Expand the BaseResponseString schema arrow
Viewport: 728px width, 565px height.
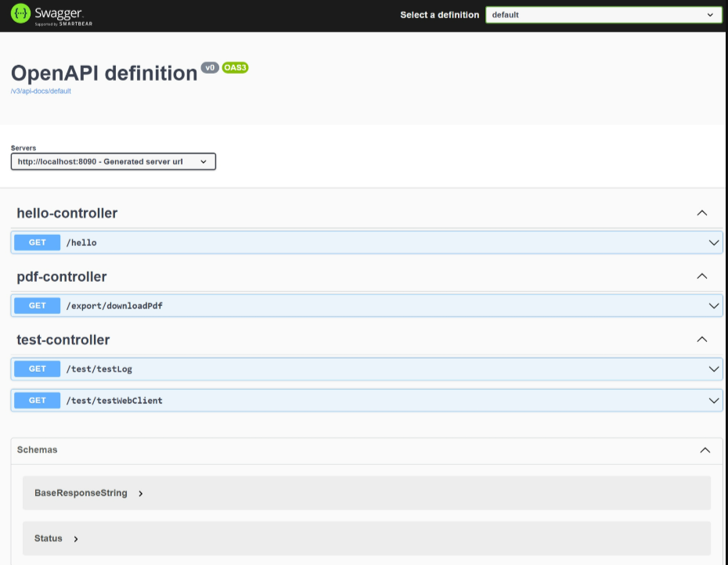pyautogui.click(x=141, y=494)
